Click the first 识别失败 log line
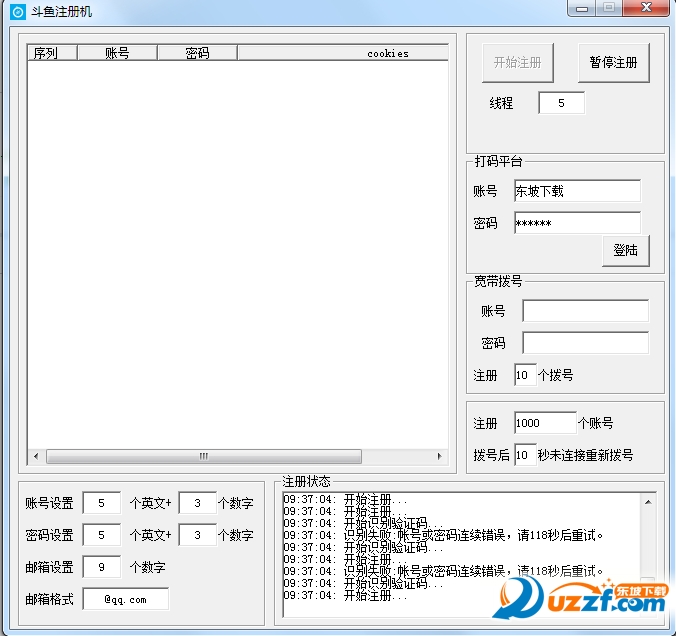Image resolution: width=676 pixels, height=636 pixels. [443, 536]
